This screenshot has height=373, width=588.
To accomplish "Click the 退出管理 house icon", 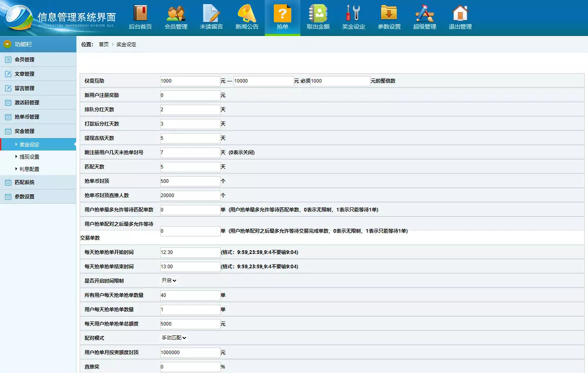I will [460, 14].
